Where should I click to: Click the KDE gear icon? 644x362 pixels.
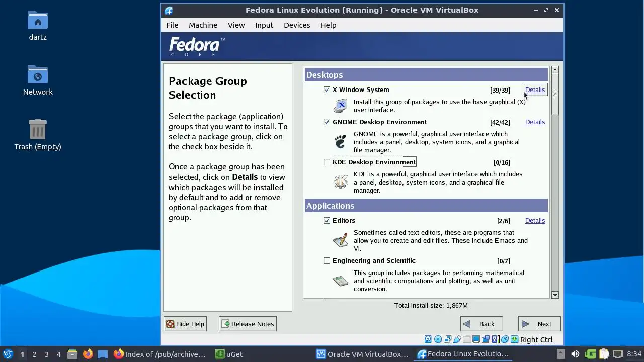[x=341, y=182]
